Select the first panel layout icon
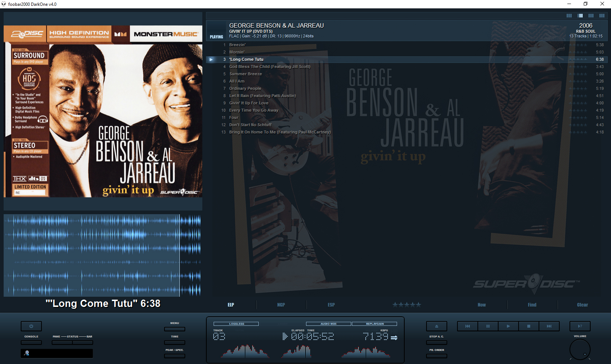This screenshot has height=364, width=611. tap(569, 16)
